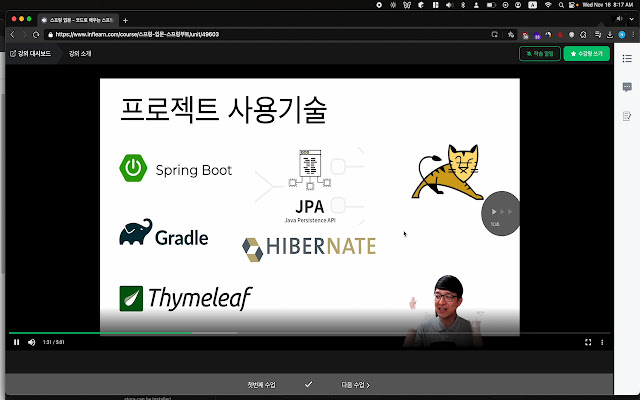The width and height of the screenshot is (640, 400).
Task: Open 강의 소개 tab
Action: 80,53
